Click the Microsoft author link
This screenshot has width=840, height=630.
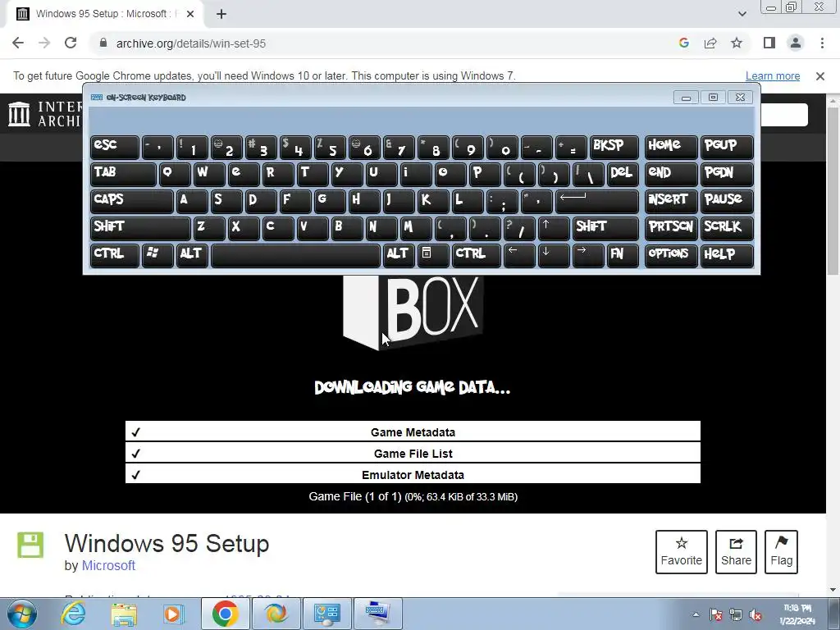click(108, 566)
